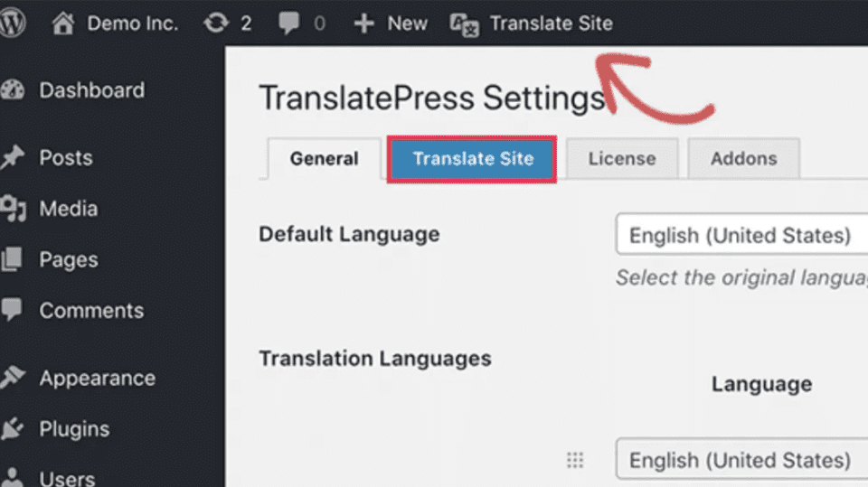Click the translate icon in admin bar
Screen dimensions: 868x487
pyautogui.click(x=464, y=25)
